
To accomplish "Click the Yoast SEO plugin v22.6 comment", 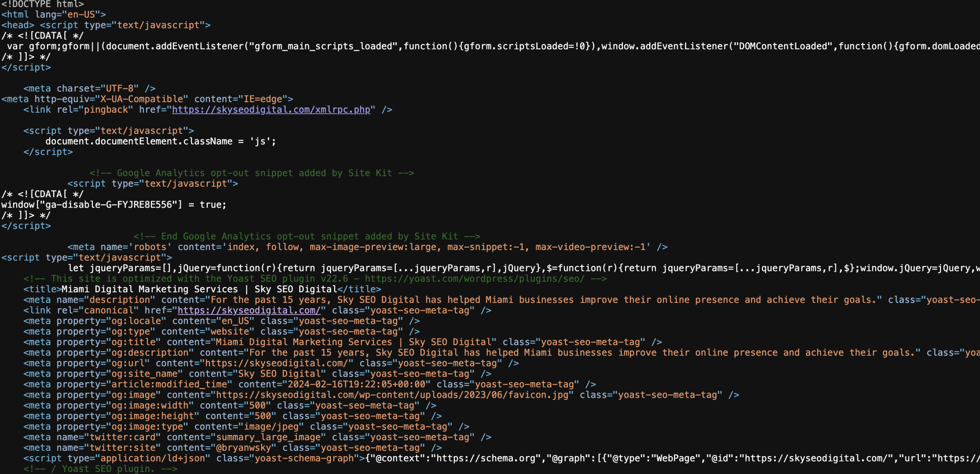I will tap(315, 279).
